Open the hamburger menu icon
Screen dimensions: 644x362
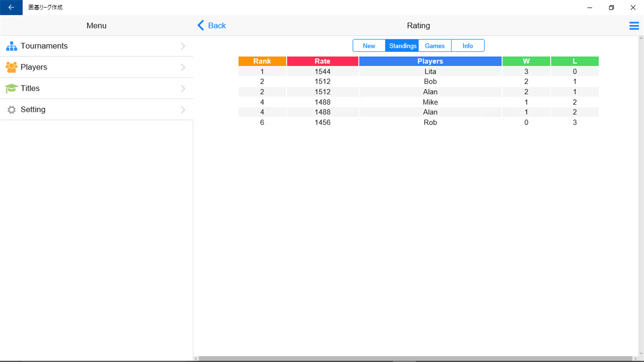point(634,26)
